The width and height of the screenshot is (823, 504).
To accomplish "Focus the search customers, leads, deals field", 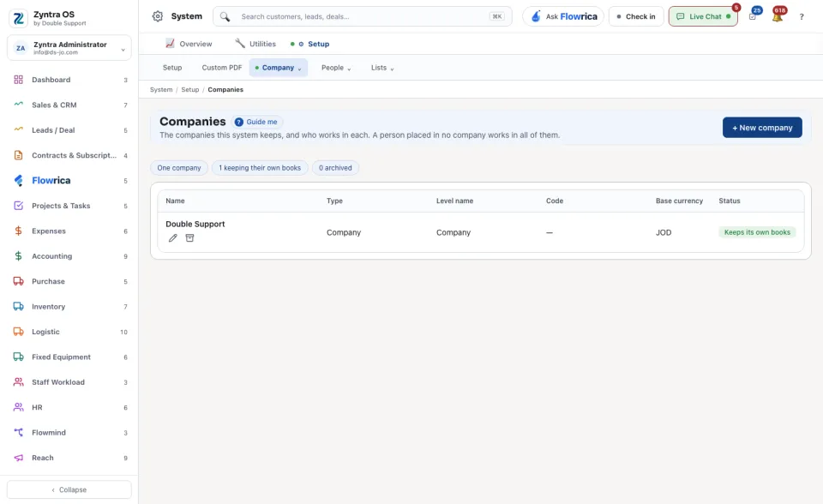I will 362,16.
